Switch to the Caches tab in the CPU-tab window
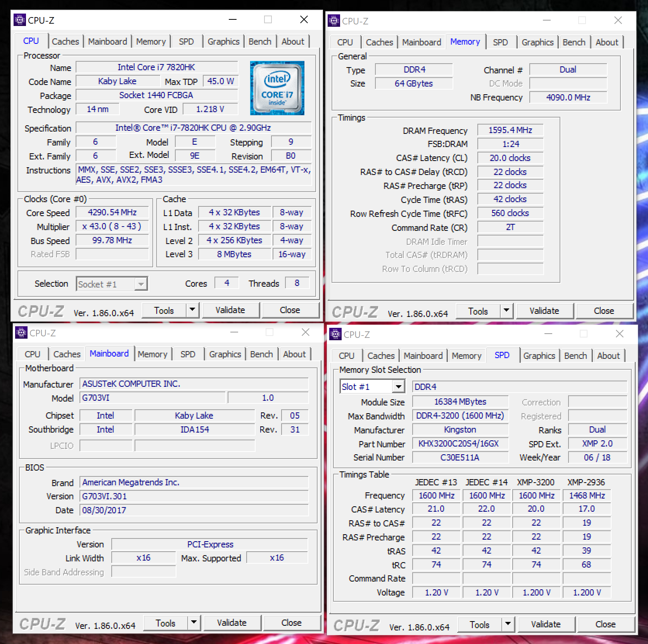The height and width of the screenshot is (644, 648). [66, 42]
